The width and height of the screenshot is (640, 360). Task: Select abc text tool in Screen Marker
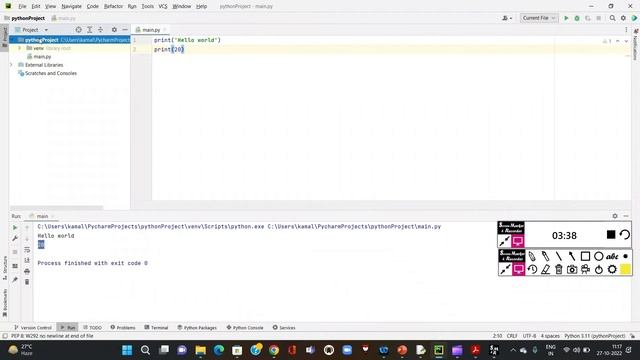(x=612, y=256)
